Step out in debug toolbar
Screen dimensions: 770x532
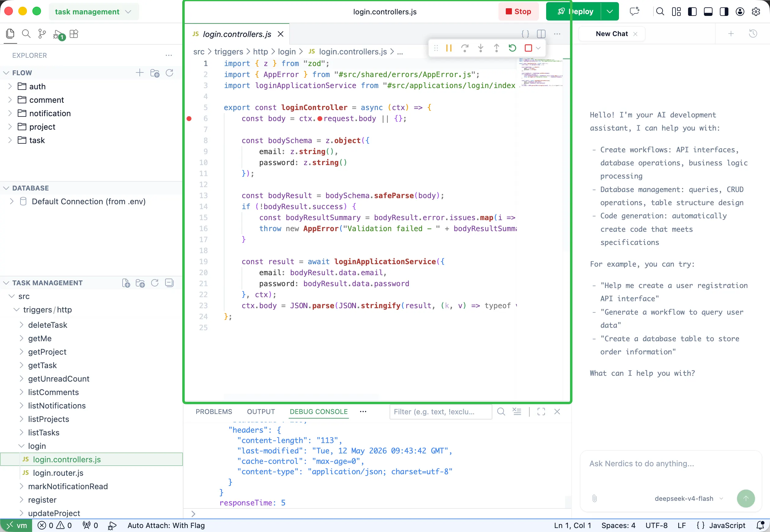click(x=496, y=48)
